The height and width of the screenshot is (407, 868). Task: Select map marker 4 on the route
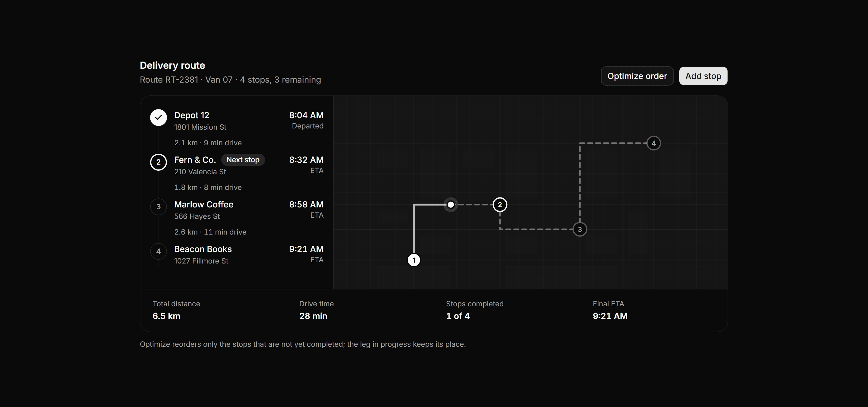653,143
